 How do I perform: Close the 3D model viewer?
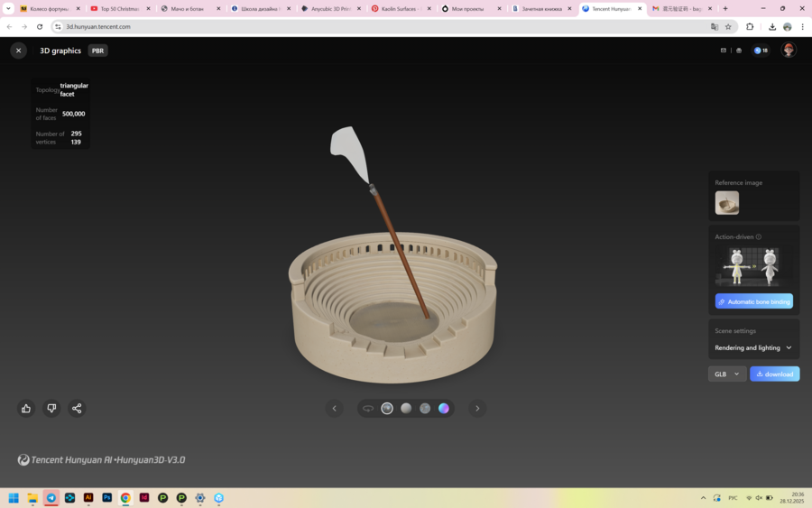click(x=18, y=51)
